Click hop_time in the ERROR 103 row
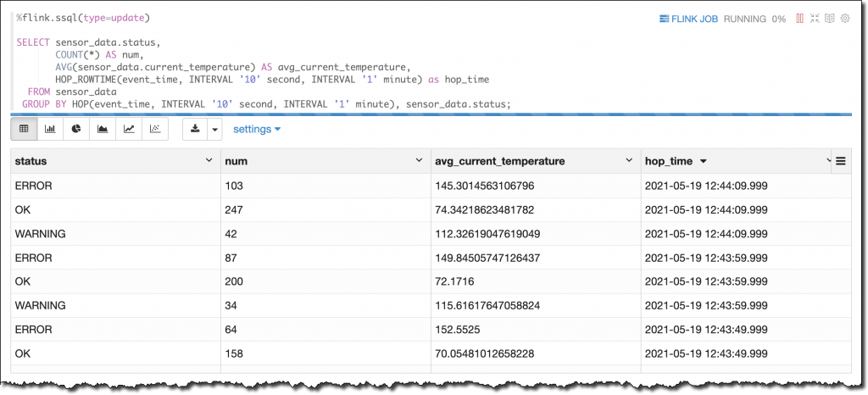The height and width of the screenshot is (395, 868). coord(706,186)
